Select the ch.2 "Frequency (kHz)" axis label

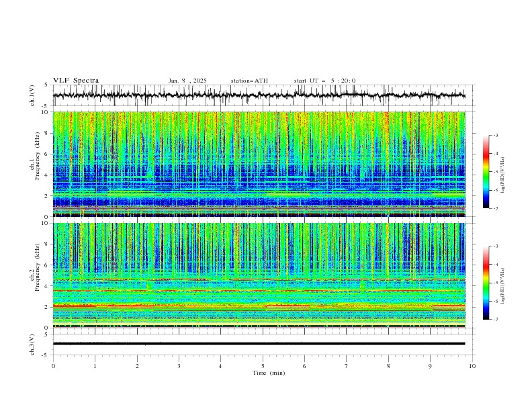point(38,267)
